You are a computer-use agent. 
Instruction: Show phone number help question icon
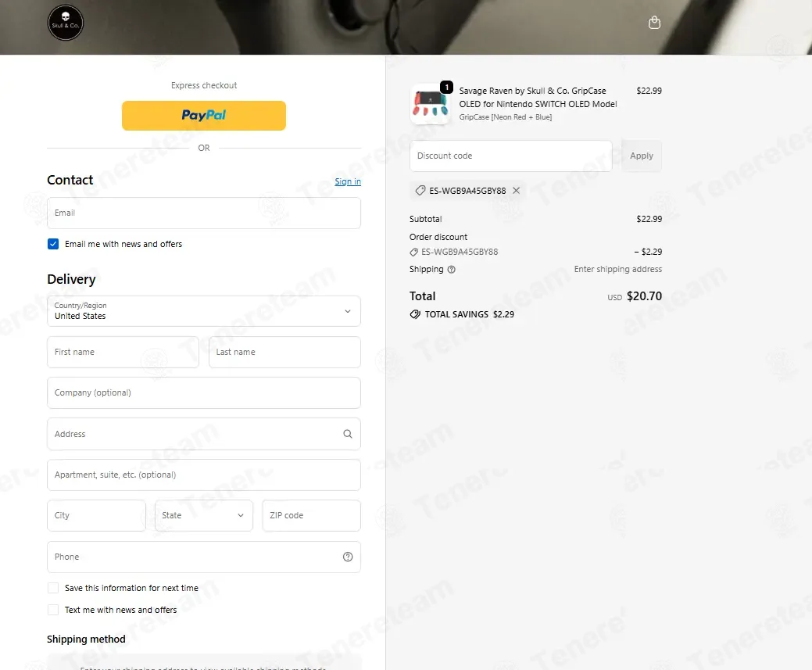(x=348, y=557)
